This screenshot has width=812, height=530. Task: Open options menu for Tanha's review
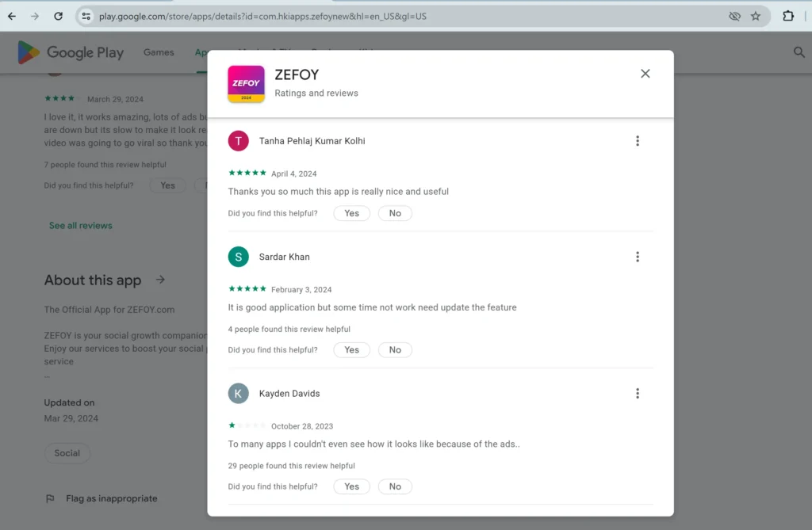[x=638, y=141]
